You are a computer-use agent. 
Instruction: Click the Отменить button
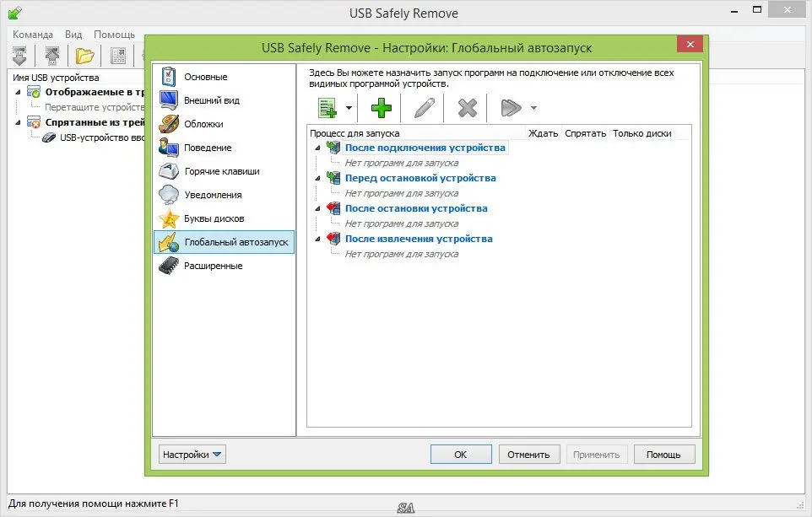coord(528,455)
